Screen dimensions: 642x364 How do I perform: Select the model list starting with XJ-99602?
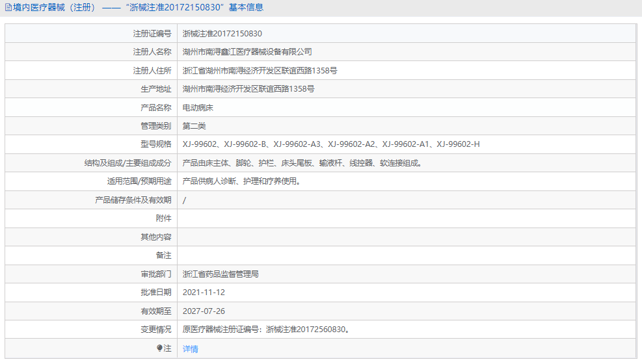[331, 144]
